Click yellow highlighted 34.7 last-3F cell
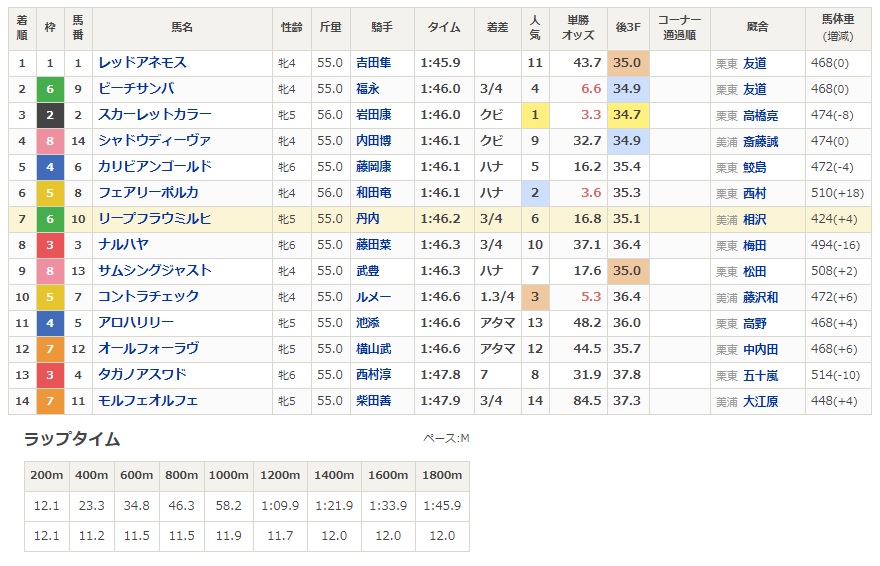Viewport: 880px width, 566px height. (628, 115)
